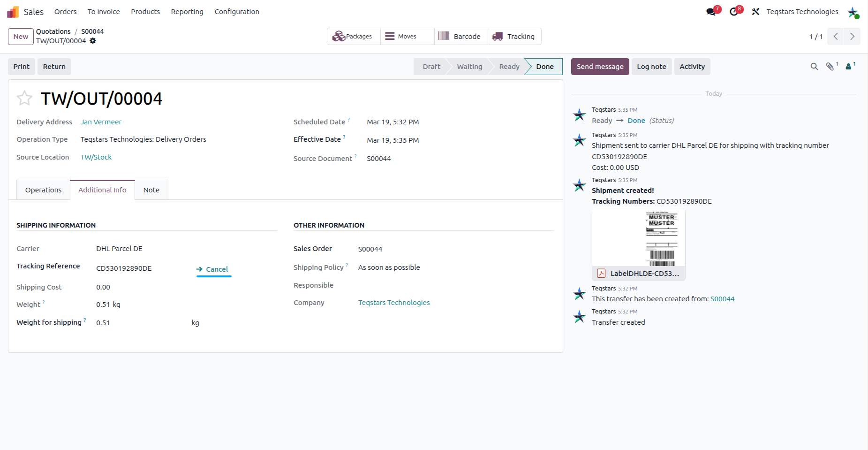Select the Ready status stage
Screen dimensions: 868x450
(509, 67)
